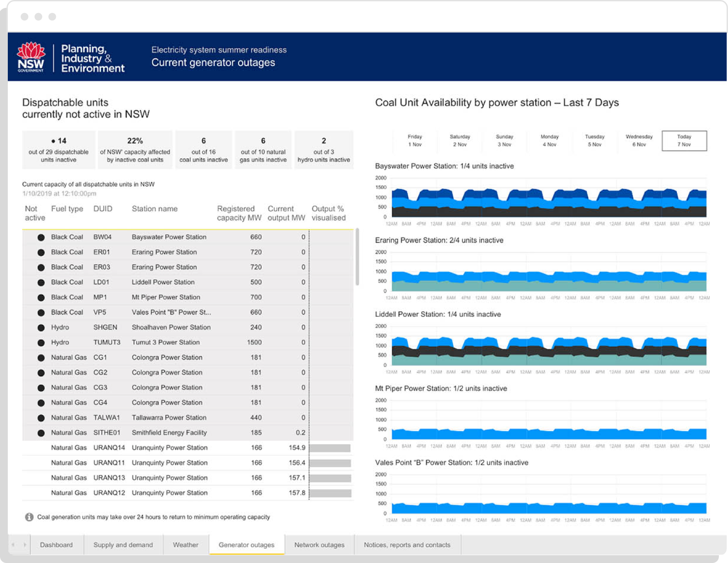The height and width of the screenshot is (563, 728).
Task: Select Friday 1 Nov in day selector
Action: click(415, 140)
